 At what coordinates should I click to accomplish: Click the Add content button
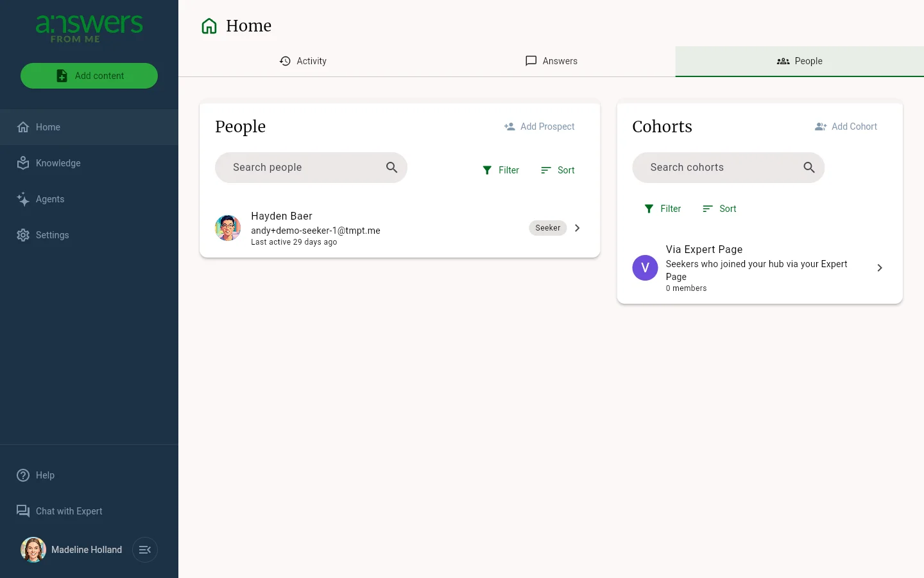89,76
